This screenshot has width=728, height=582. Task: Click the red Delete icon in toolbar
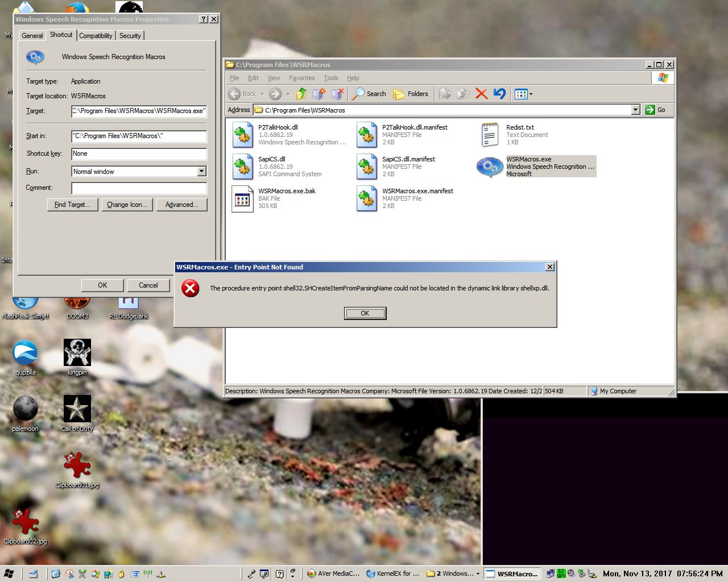coord(482,94)
